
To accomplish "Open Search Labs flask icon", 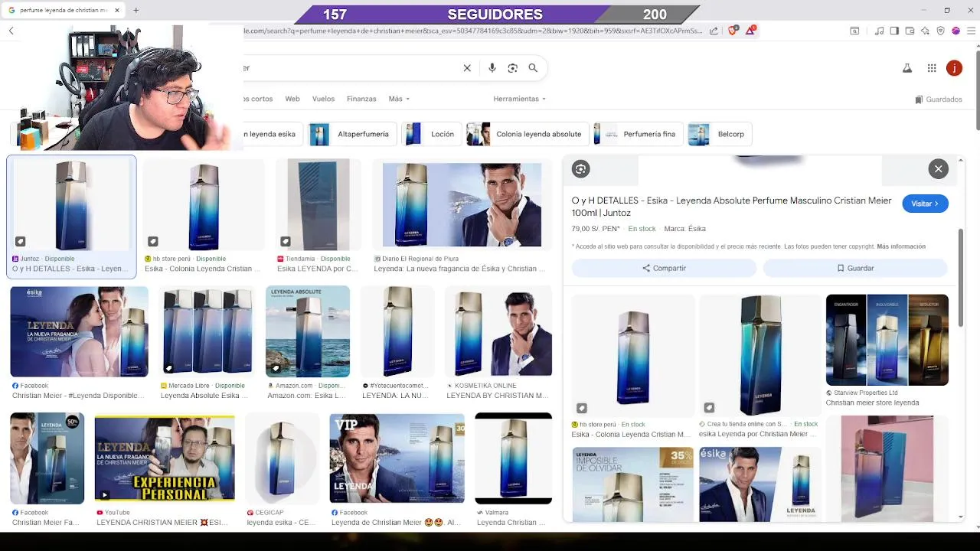I will tap(907, 68).
